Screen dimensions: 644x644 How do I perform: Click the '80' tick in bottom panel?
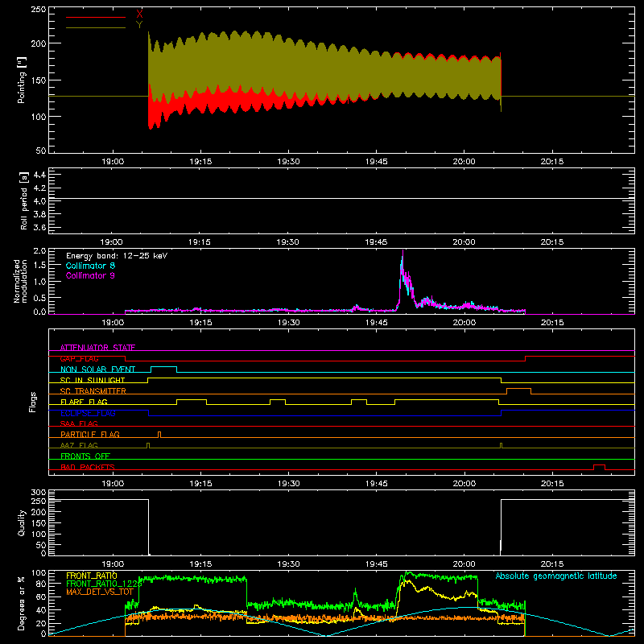[x=41, y=584]
